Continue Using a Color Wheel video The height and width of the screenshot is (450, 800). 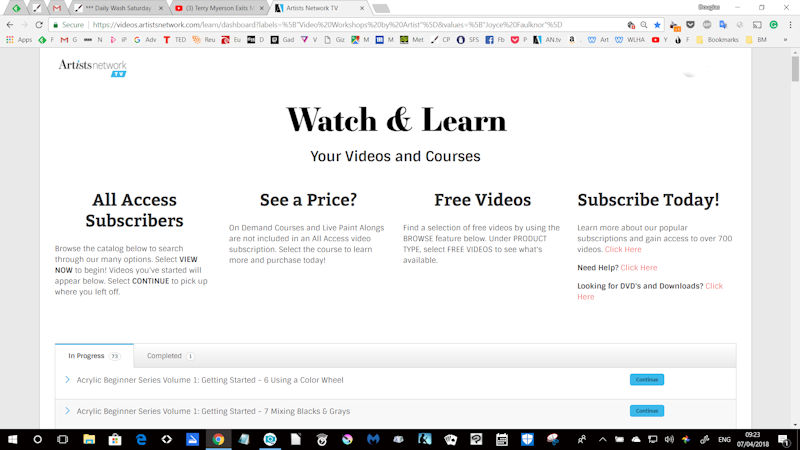click(x=646, y=380)
